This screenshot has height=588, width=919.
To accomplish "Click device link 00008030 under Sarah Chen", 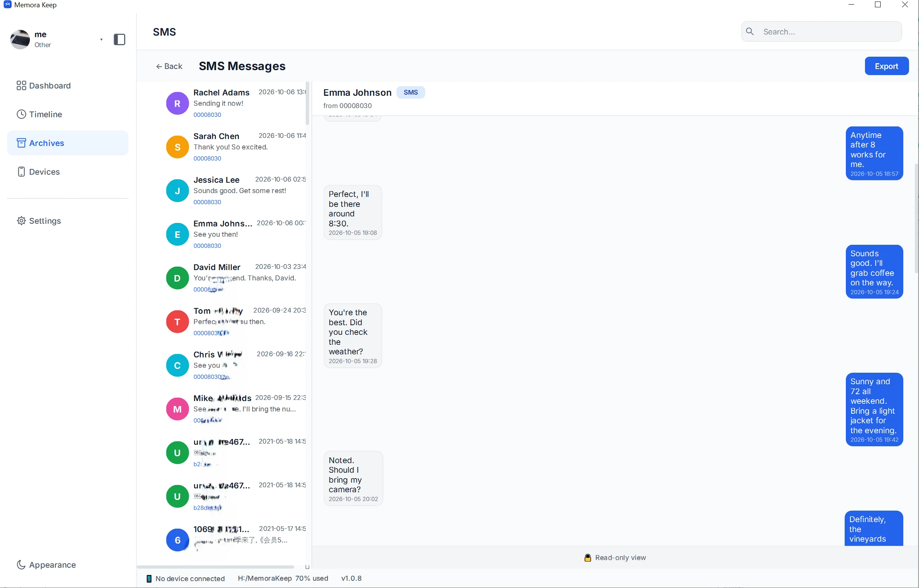I will coord(207,158).
